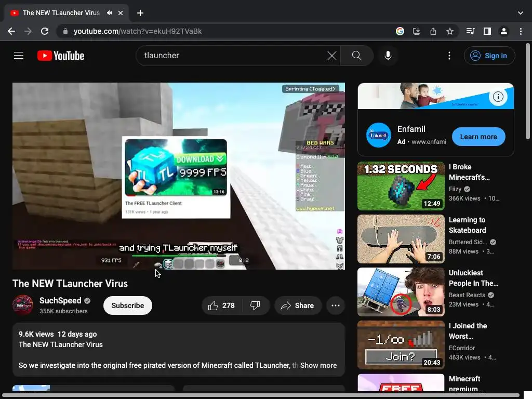Image resolution: width=532 pixels, height=399 pixels.
Task: Click the address bar URL
Action: [x=138, y=31]
